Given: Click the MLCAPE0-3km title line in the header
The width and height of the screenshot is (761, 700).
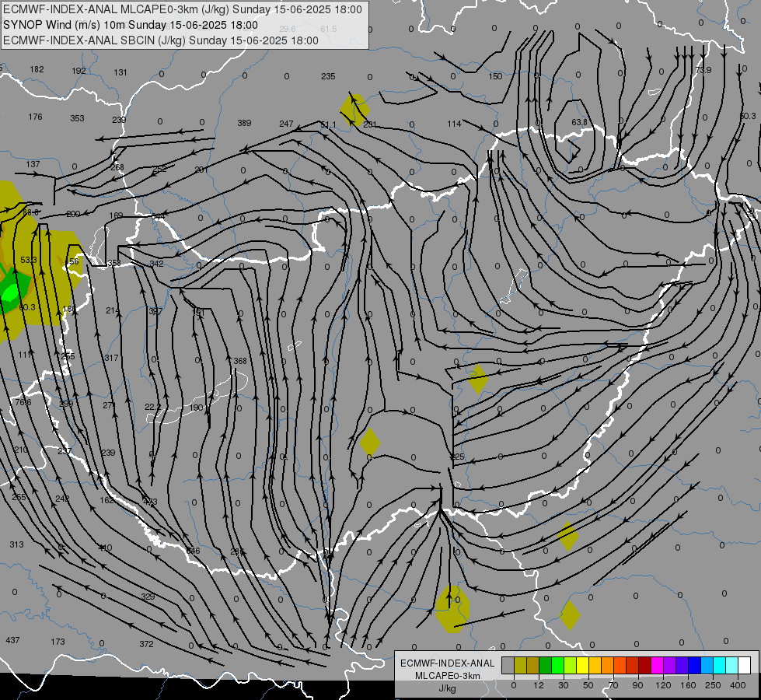Looking at the screenshot, I should [183, 9].
